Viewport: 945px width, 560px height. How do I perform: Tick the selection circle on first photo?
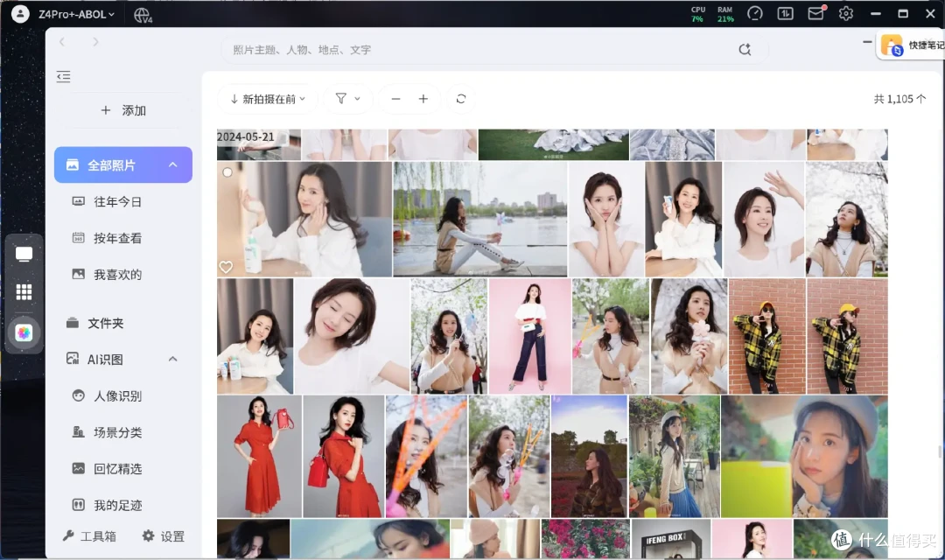pyautogui.click(x=227, y=172)
